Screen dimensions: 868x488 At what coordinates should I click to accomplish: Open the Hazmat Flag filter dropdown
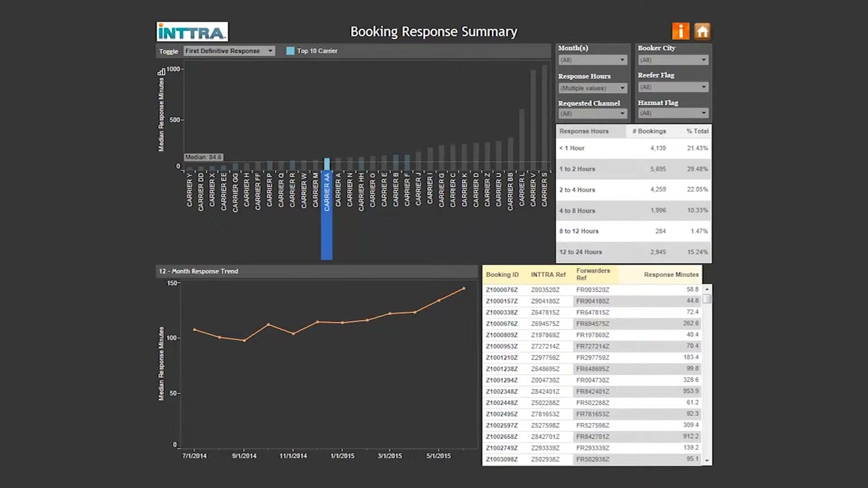pyautogui.click(x=673, y=114)
